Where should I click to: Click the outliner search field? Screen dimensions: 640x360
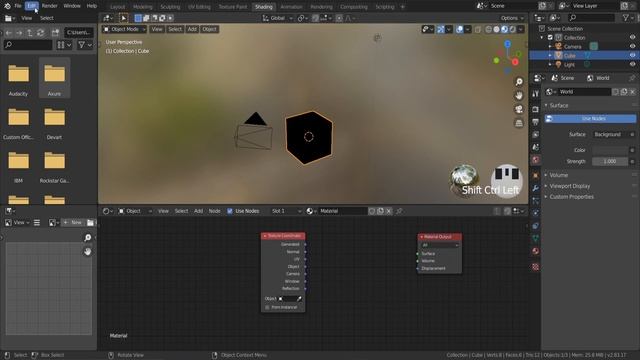[x=591, y=18]
